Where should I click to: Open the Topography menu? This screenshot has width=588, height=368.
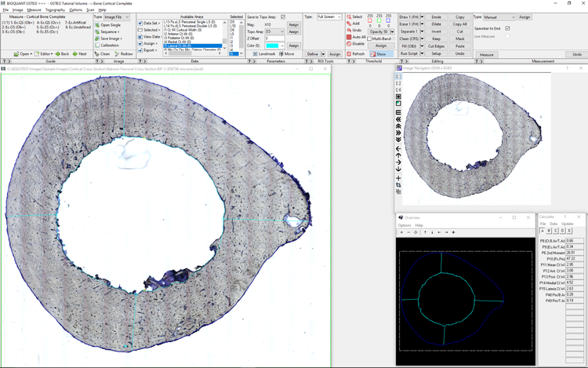pyautogui.click(x=55, y=10)
